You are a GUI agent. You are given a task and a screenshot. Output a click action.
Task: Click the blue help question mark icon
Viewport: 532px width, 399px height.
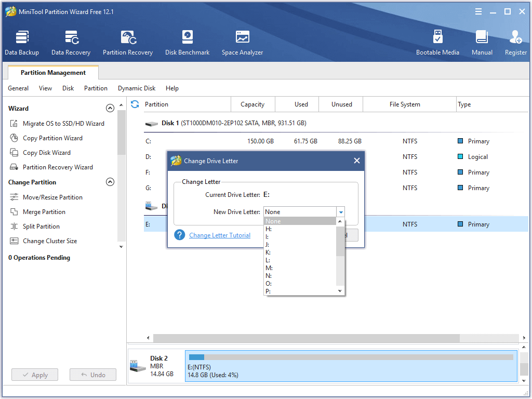[179, 235]
